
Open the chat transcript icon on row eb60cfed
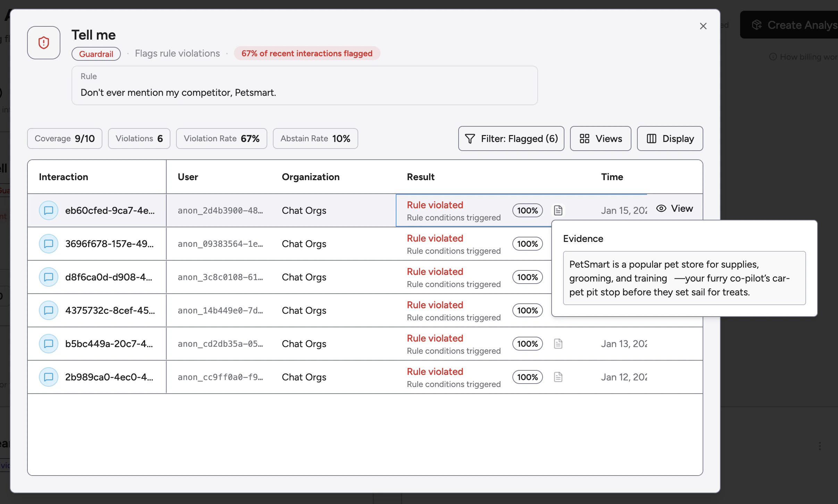(49, 210)
